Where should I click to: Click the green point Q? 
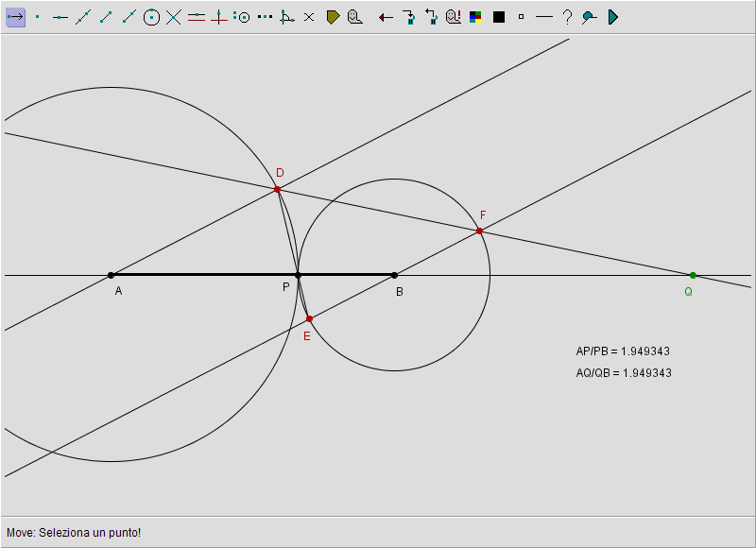(693, 275)
